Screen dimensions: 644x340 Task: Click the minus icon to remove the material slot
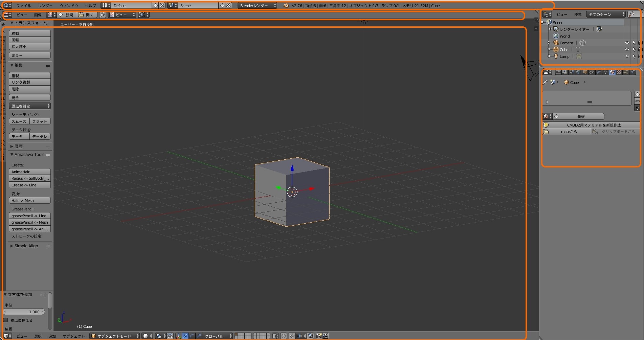(637, 101)
